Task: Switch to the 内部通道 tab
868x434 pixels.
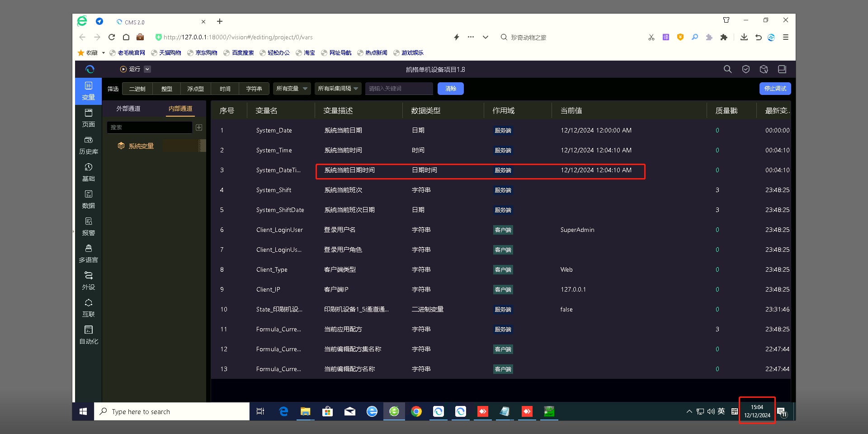Action: pos(180,108)
